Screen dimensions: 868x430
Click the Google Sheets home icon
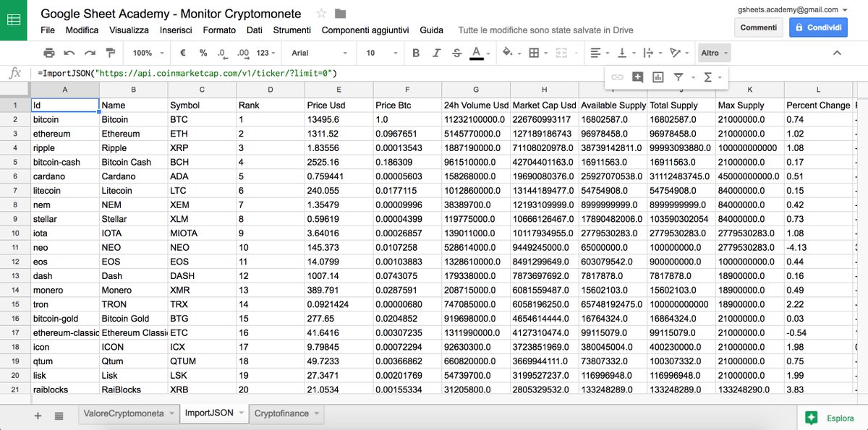coord(14,20)
